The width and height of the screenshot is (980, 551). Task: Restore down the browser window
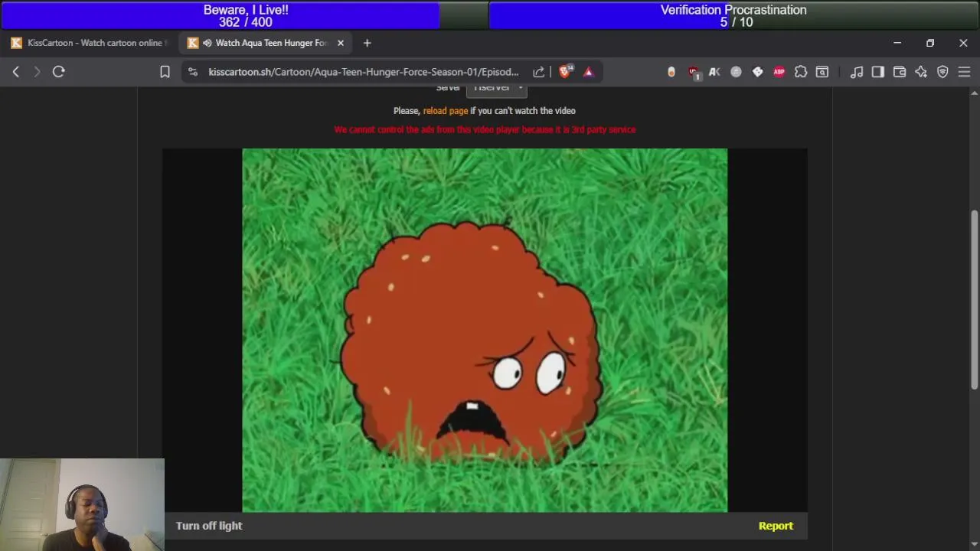[930, 43]
